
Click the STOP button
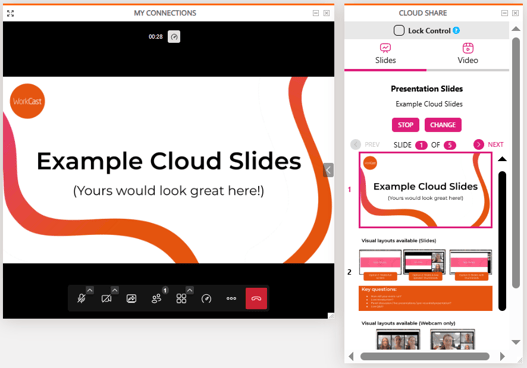pos(405,125)
